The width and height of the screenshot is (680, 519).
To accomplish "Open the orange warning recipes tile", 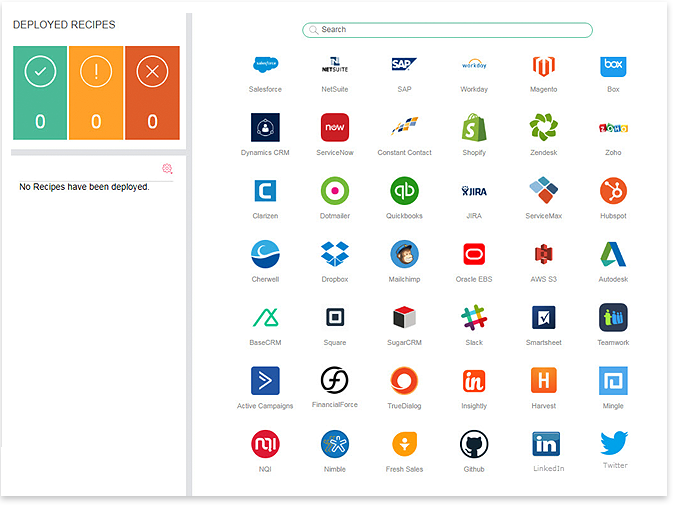I will click(x=96, y=93).
